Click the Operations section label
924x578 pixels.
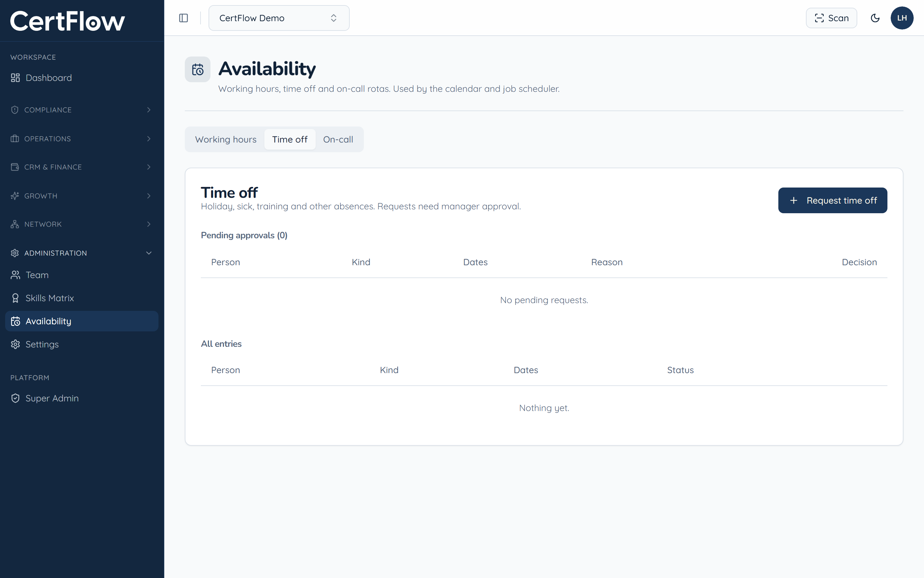point(47,138)
